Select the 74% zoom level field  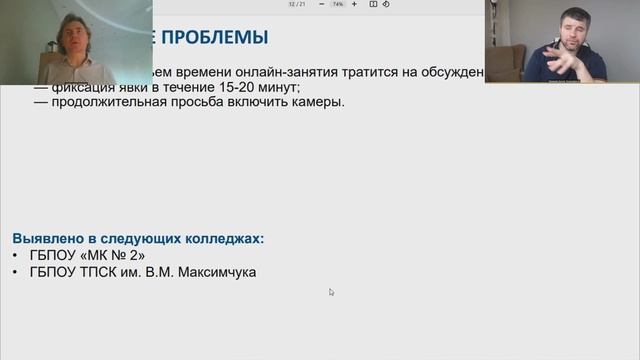click(338, 4)
